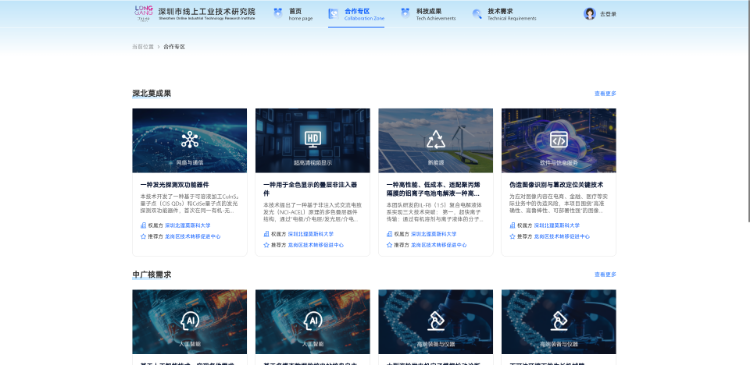Viewport: 750px width, 365px height.
Task: Click 权属方 building icon on 叠层非注入器件 card
Action: pos(266,234)
